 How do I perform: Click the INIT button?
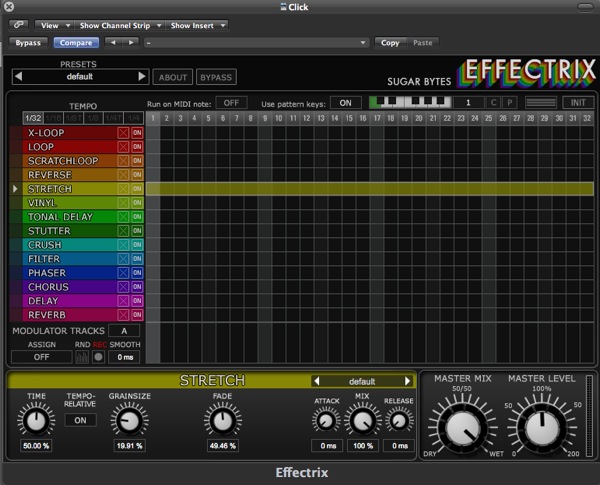[x=578, y=103]
